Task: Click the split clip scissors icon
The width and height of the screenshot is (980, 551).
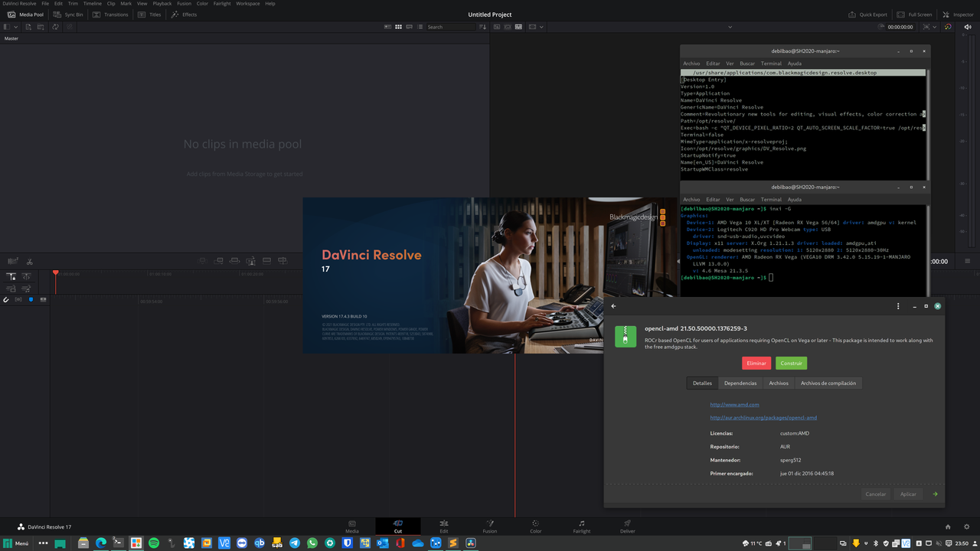Action: [29, 262]
